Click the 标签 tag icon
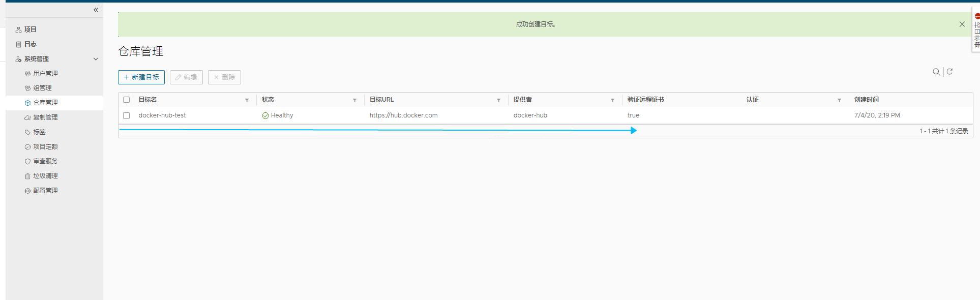 [x=27, y=133]
